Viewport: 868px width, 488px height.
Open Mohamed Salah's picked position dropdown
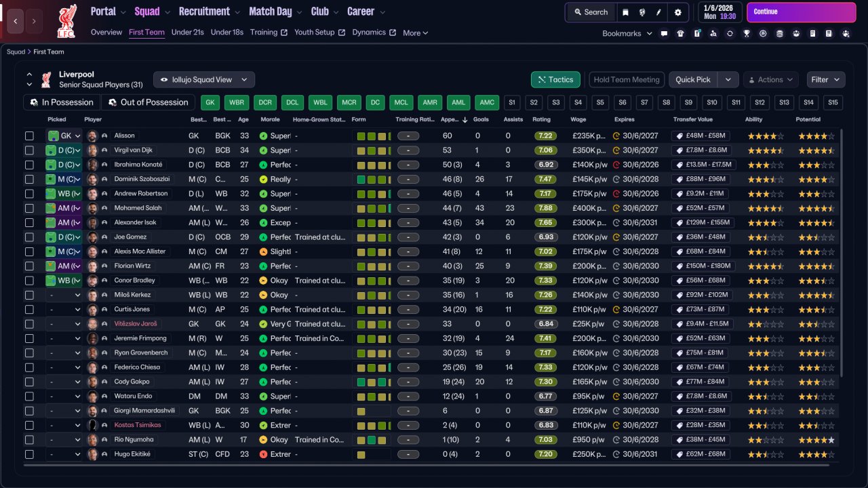64,208
